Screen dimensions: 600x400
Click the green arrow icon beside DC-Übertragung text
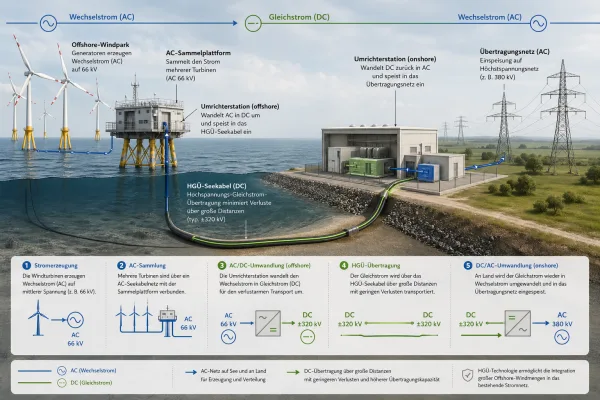[293, 372]
